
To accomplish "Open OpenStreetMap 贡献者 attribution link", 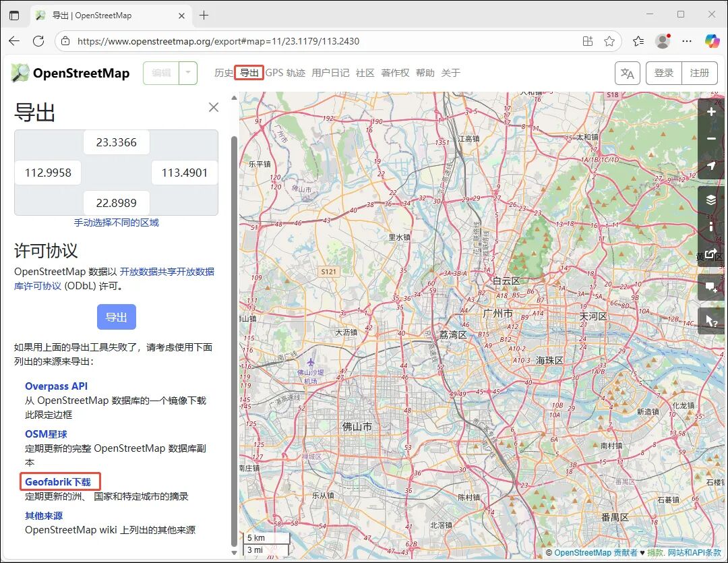I will point(596,553).
